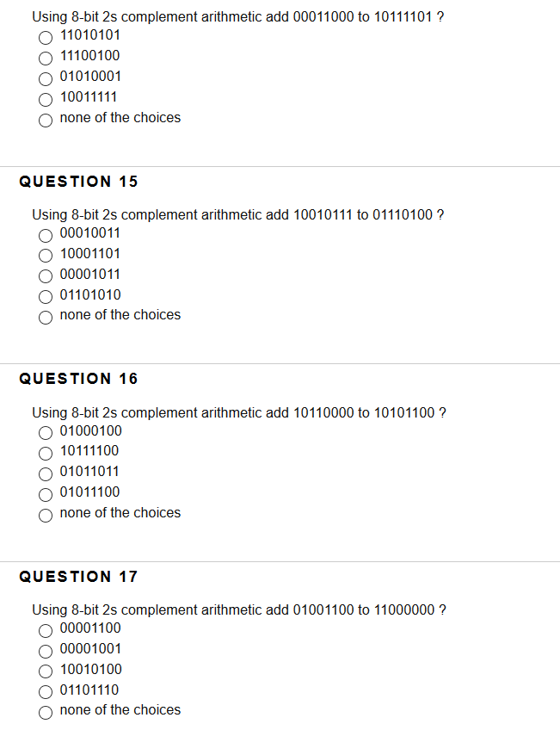This screenshot has height=730, width=560.
Task: Pick the 01010001 radio option
Action: pos(46,79)
